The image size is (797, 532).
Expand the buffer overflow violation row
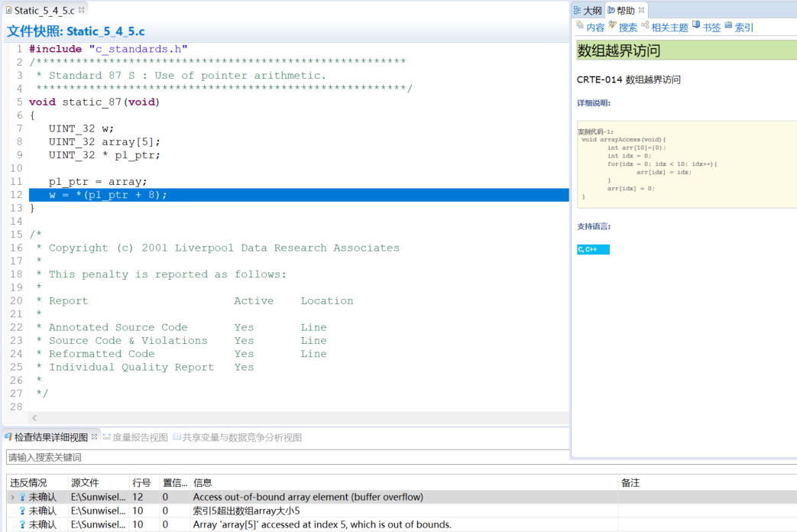[13, 497]
